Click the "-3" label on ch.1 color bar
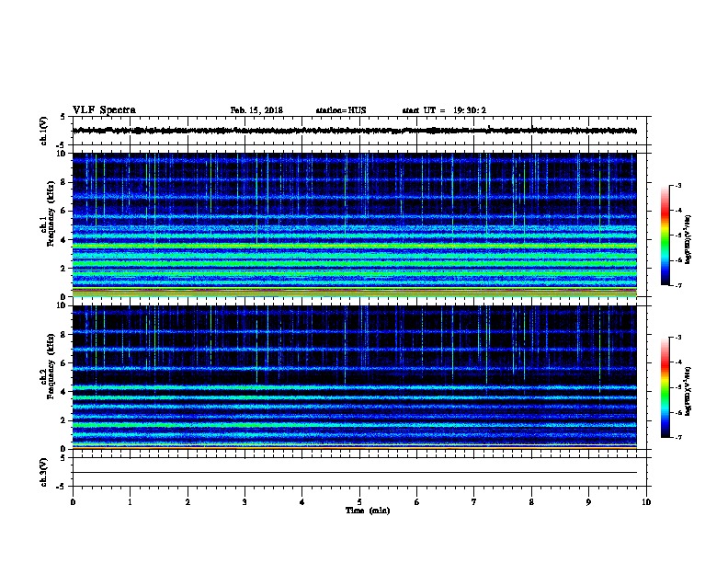This screenshot has width=728, height=563. coord(677,185)
